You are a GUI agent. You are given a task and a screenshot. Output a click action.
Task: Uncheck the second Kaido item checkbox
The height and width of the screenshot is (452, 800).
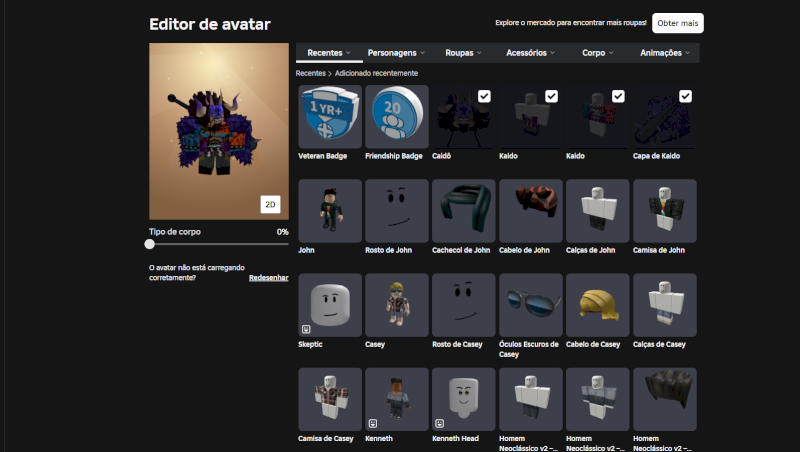(x=618, y=96)
